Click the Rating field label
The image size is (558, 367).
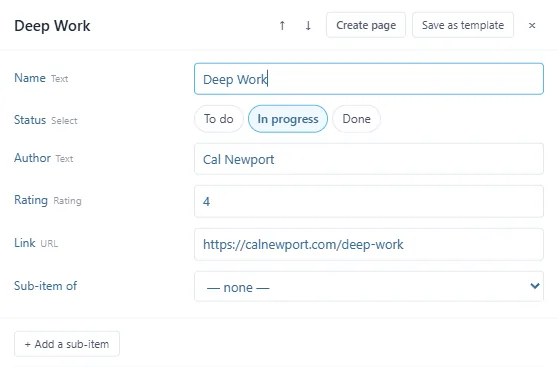[x=31, y=200]
